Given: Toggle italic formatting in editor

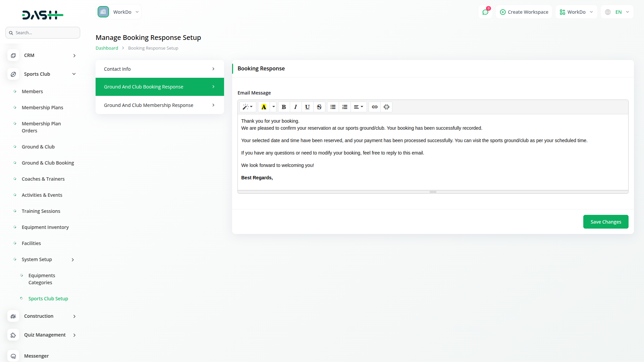Looking at the screenshot, I should tap(296, 107).
